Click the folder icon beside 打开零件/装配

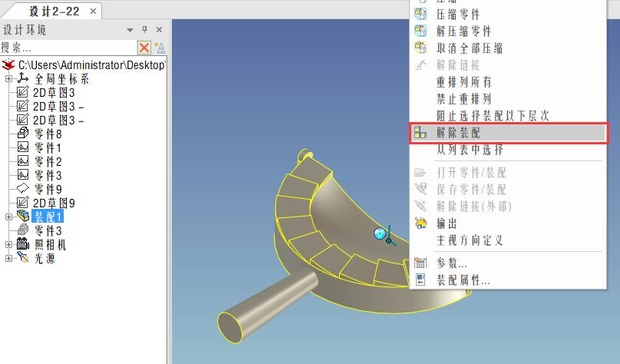tap(420, 172)
